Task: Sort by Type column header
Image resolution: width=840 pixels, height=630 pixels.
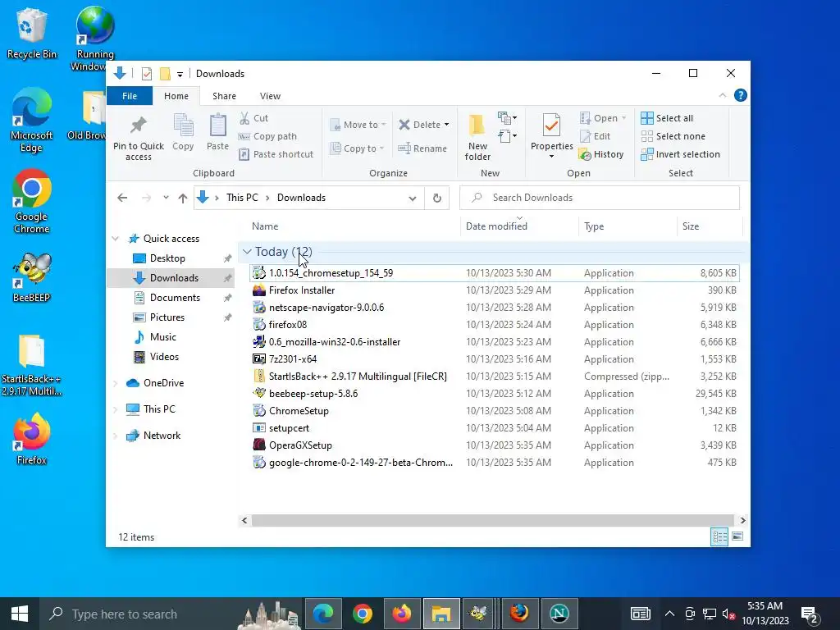Action: (628, 226)
